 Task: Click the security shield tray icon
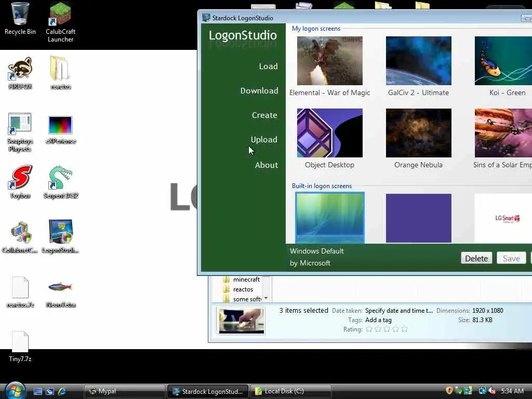449,391
